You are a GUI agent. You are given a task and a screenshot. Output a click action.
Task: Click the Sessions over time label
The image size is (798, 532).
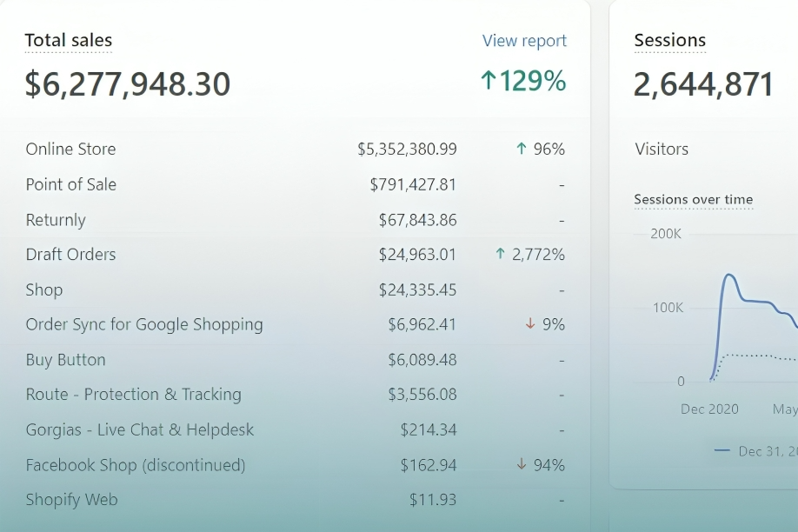pyautogui.click(x=693, y=199)
